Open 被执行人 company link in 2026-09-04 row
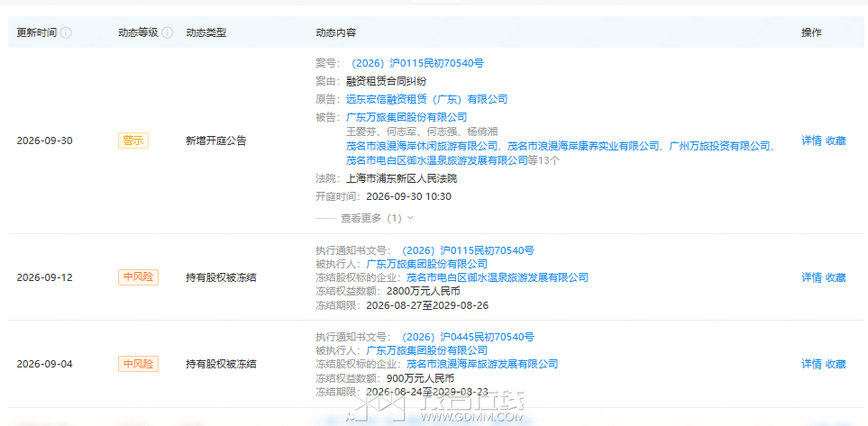This screenshot has height=426, width=868. 427,350
